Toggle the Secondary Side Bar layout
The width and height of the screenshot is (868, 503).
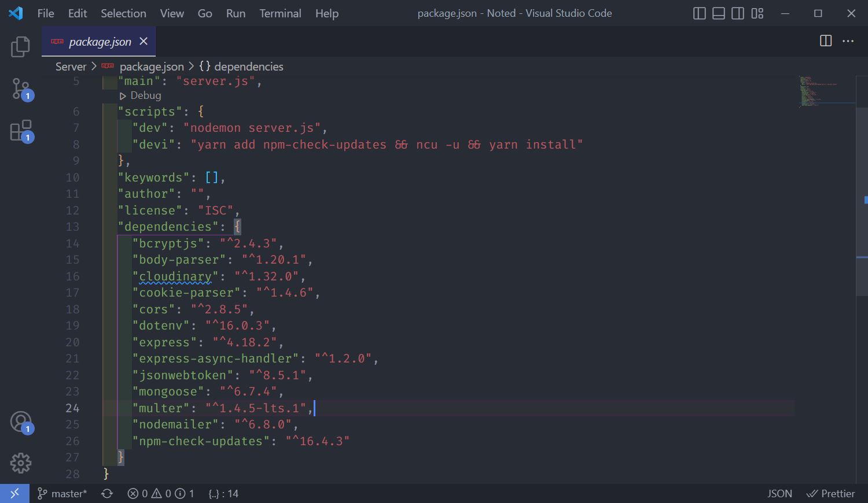[737, 13]
